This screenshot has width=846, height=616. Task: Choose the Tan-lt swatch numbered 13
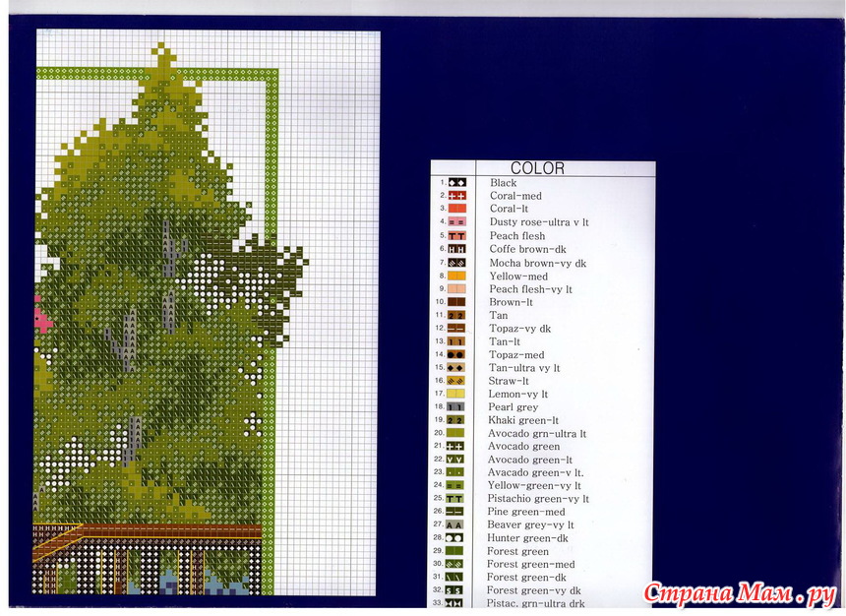point(456,341)
